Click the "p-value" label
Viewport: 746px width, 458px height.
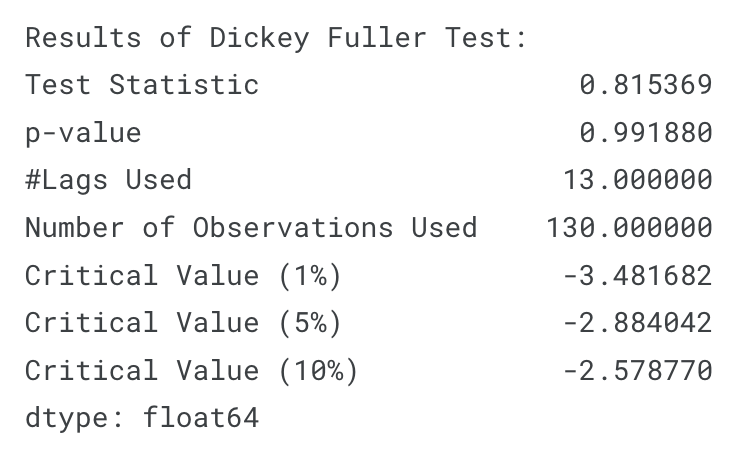tap(83, 132)
